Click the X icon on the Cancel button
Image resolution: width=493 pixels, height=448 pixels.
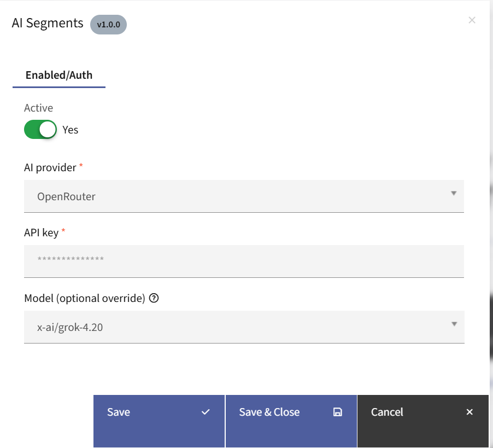(469, 412)
